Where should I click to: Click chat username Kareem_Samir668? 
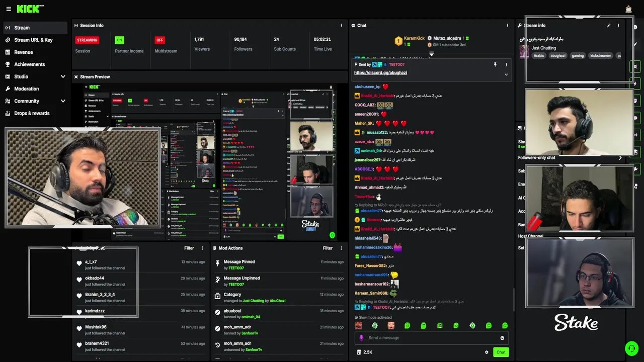pos(371,293)
